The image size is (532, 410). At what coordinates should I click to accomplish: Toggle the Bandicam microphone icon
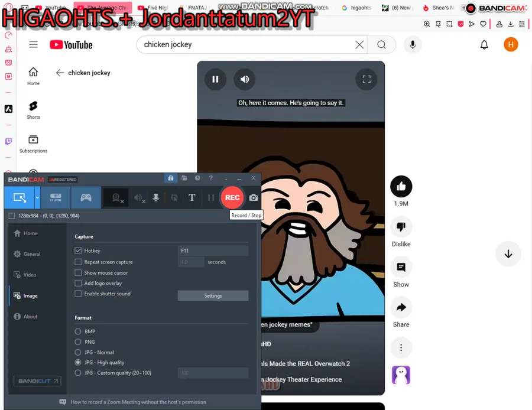(x=155, y=197)
